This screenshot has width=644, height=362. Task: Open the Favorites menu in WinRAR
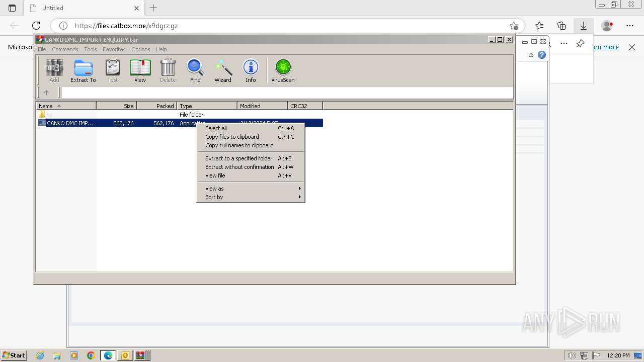pos(114,49)
